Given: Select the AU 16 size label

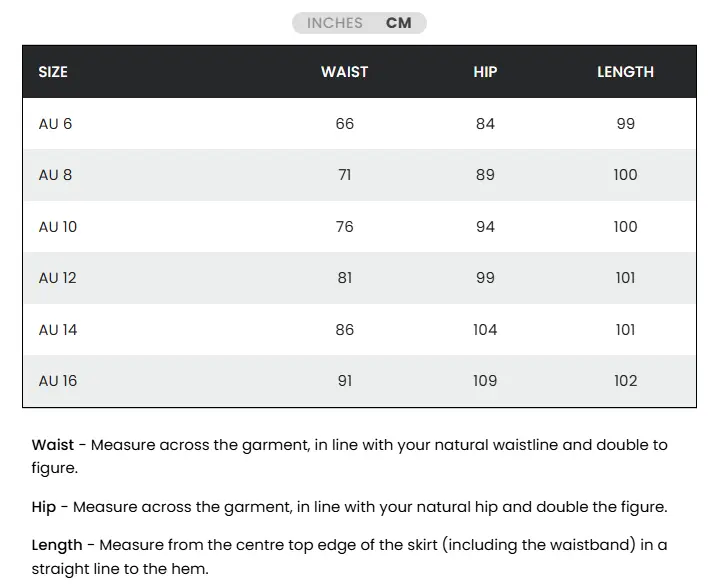Looking at the screenshot, I should (57, 381).
